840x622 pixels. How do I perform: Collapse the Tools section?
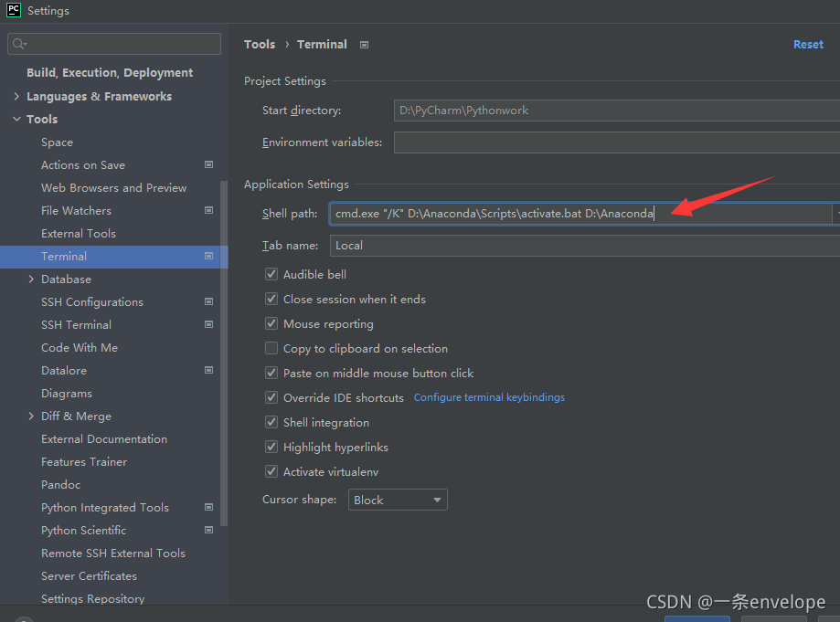[x=16, y=119]
